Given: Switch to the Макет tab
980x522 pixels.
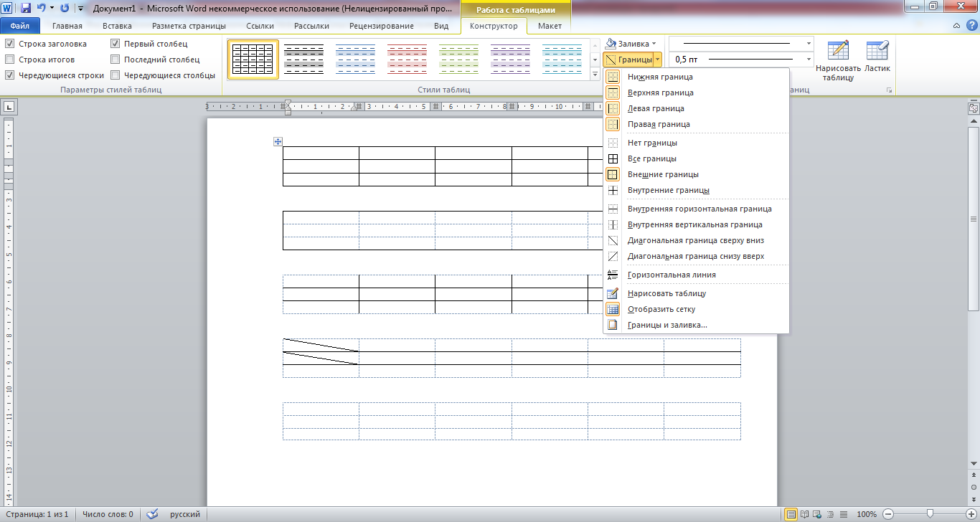Looking at the screenshot, I should point(550,26).
